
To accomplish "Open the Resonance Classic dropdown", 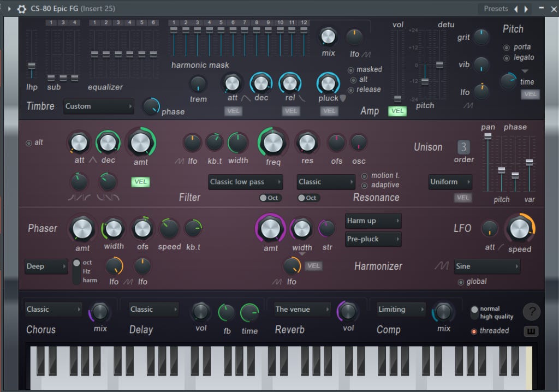I will coord(326,182).
